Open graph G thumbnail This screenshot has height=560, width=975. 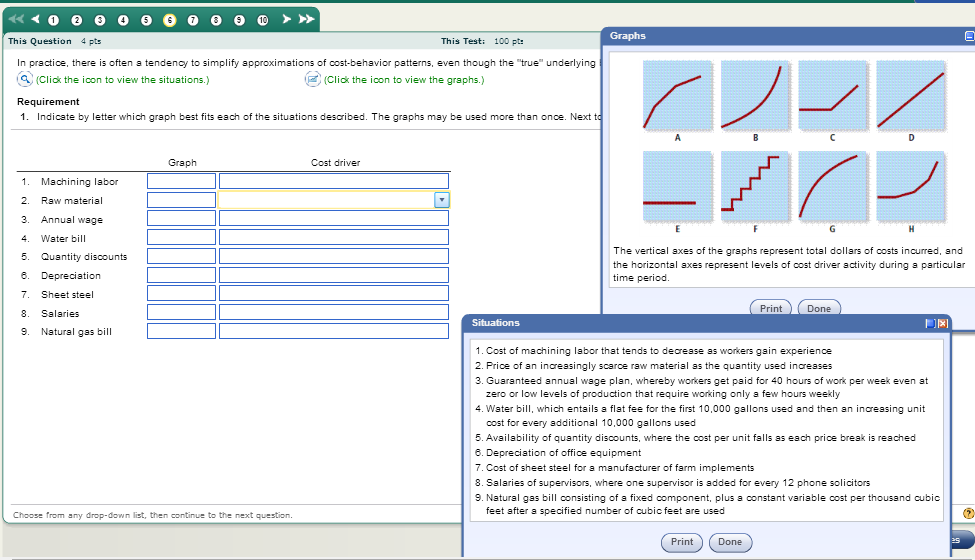pyautogui.click(x=833, y=186)
